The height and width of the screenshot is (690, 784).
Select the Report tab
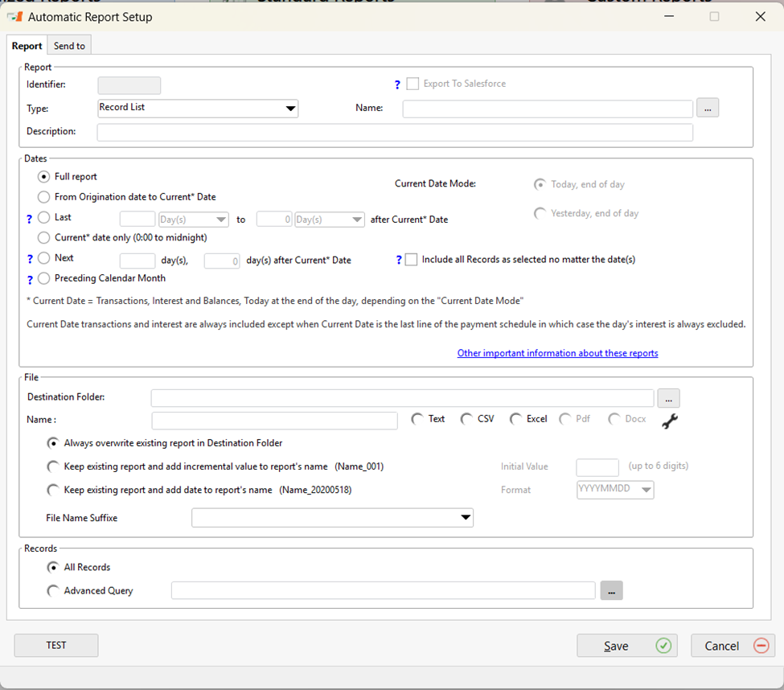click(x=27, y=46)
